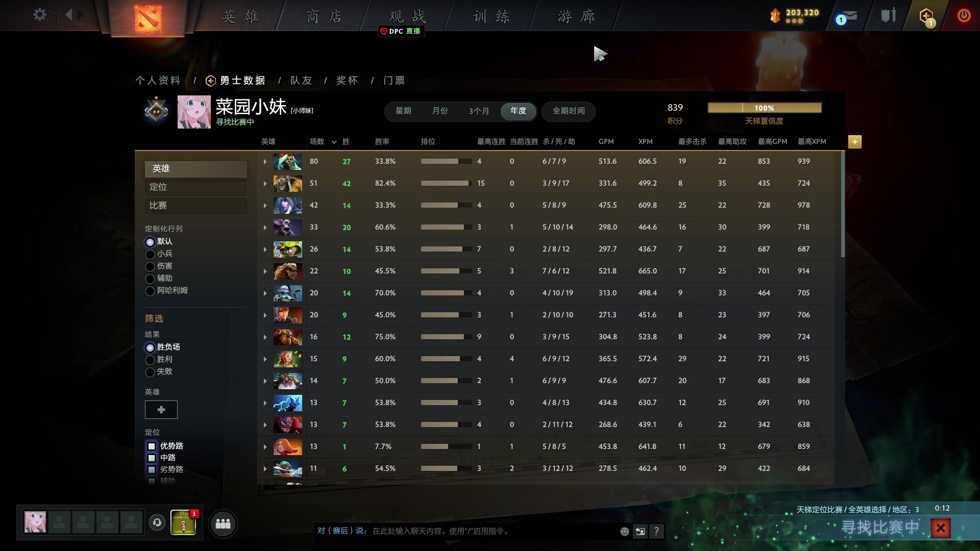Select the 胜利 result filter radio button
The height and width of the screenshot is (551, 980).
(x=151, y=360)
